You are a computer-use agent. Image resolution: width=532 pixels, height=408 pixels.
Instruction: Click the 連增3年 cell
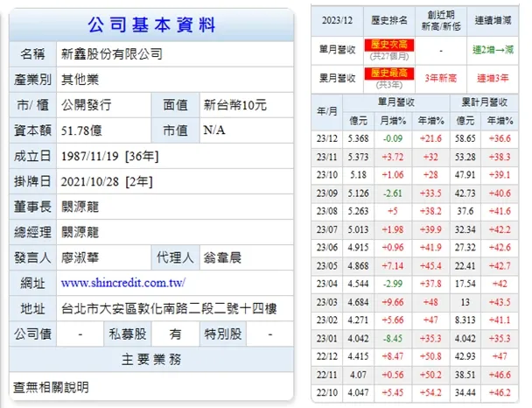pos(493,79)
